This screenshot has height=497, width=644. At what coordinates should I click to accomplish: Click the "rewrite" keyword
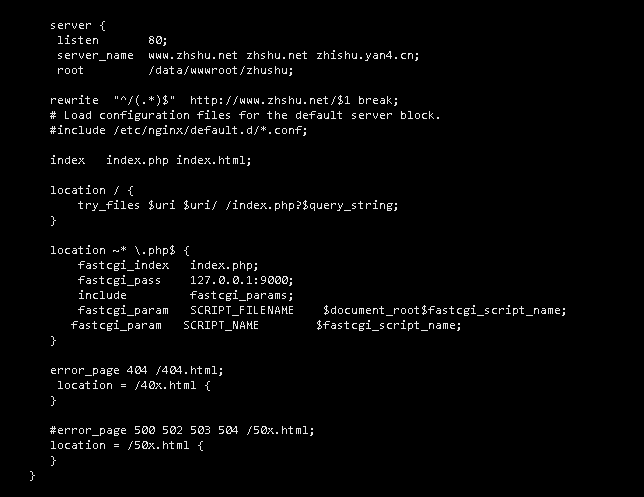click(74, 100)
